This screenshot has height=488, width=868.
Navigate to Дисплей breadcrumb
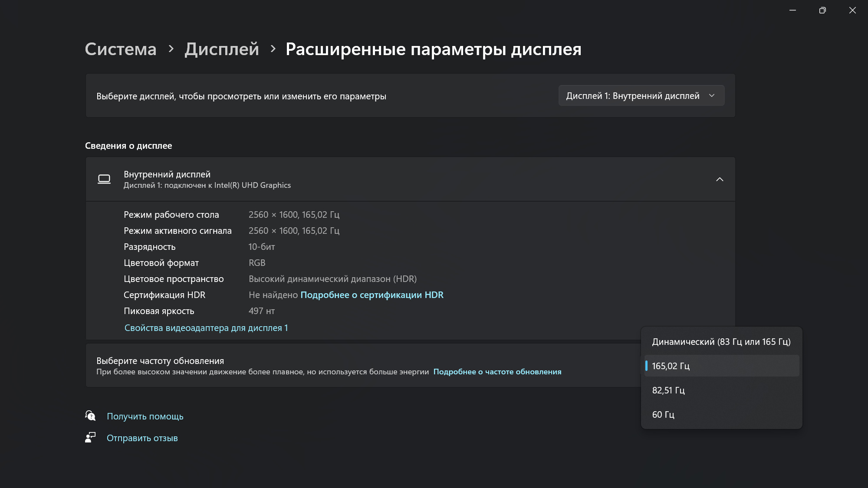click(x=222, y=49)
